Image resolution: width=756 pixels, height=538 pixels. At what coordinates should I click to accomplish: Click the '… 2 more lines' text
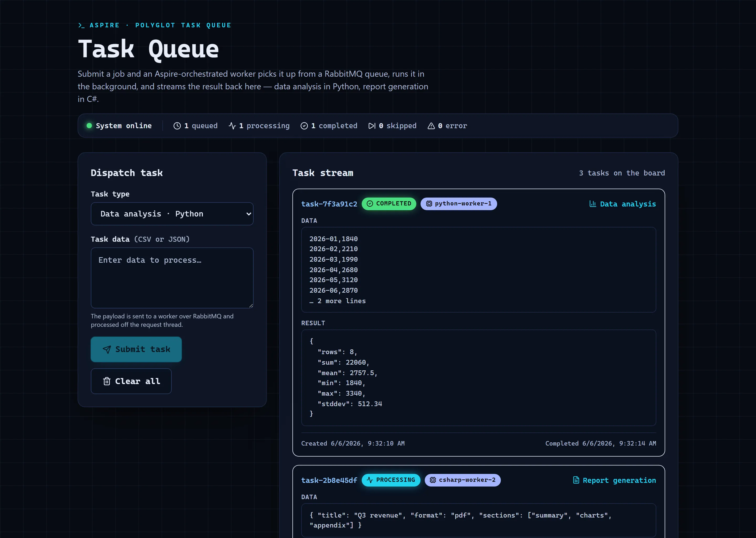coord(338,301)
